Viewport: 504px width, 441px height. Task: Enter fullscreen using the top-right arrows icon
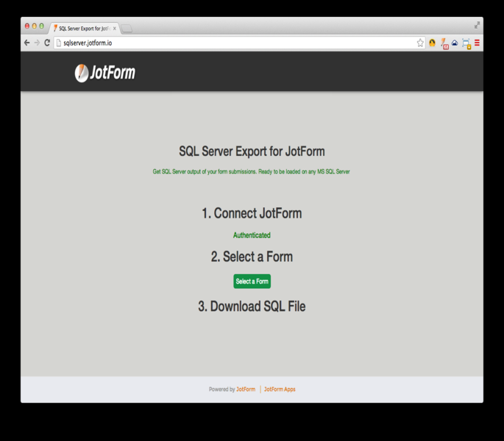pyautogui.click(x=477, y=25)
